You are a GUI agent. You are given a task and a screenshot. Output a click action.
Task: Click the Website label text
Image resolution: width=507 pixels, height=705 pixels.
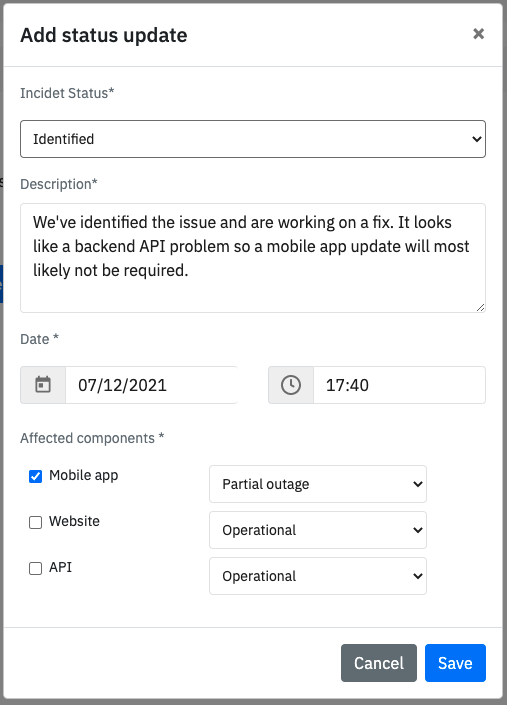point(74,521)
